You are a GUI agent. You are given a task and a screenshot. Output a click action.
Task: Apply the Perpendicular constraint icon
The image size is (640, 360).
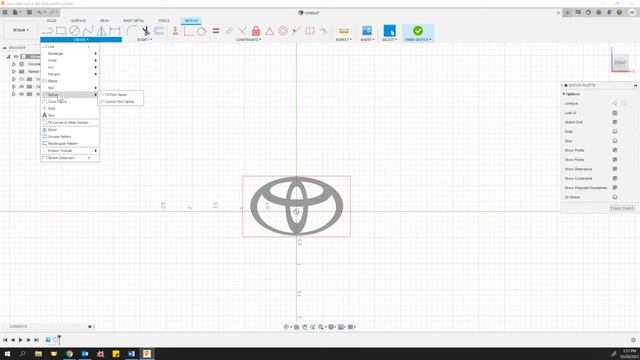242,31
